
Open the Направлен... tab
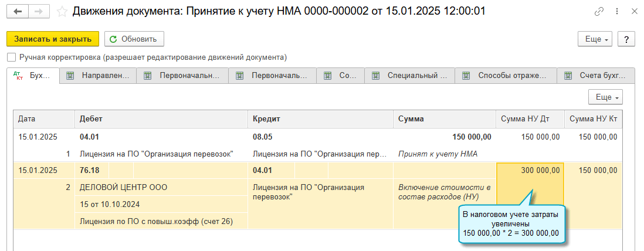pos(98,76)
